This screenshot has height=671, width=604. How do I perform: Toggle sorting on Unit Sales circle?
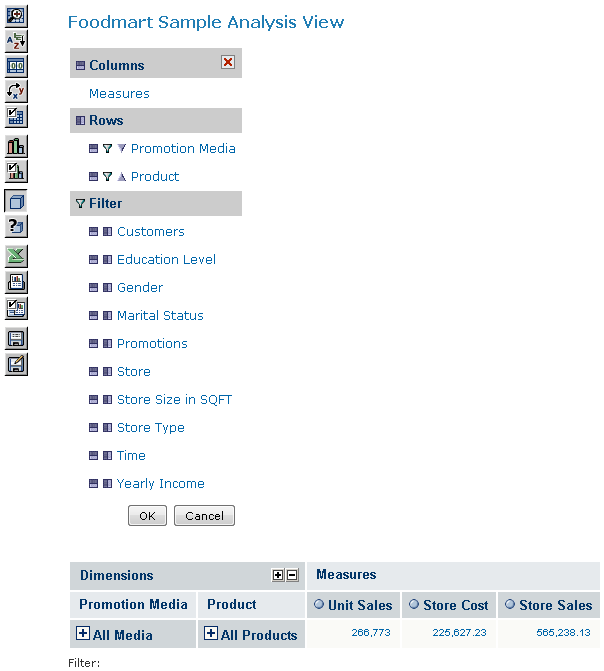click(319, 604)
